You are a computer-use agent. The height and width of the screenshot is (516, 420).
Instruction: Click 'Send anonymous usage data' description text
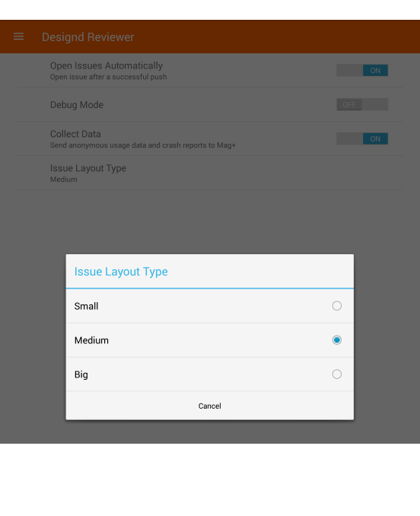pyautogui.click(x=143, y=145)
